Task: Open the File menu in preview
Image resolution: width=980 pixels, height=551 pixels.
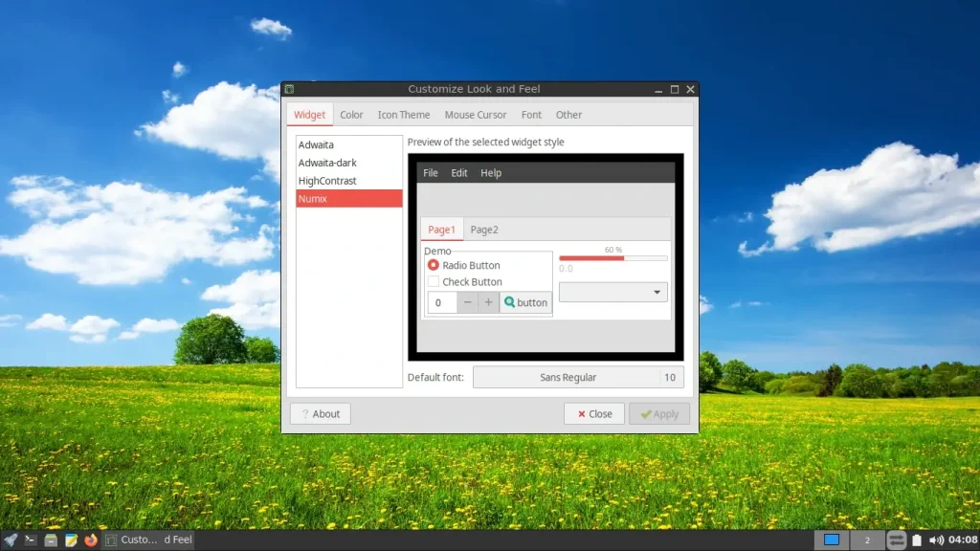Action: click(430, 173)
